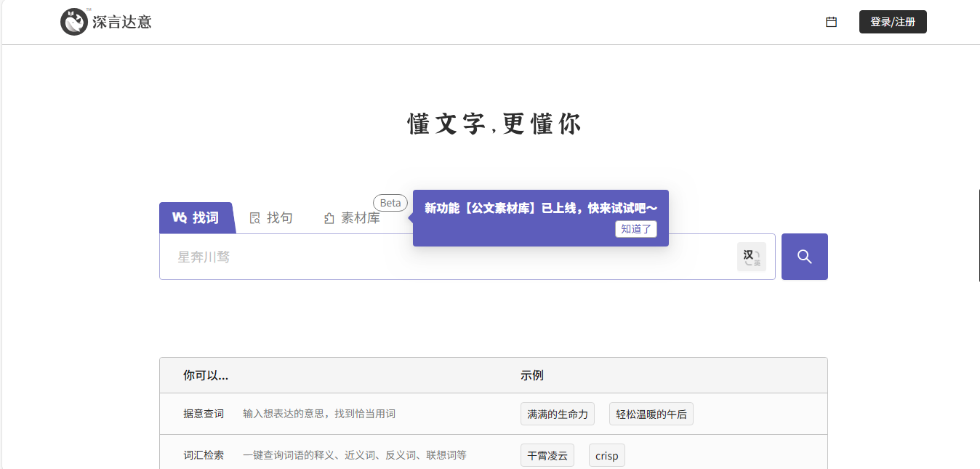The width and height of the screenshot is (980, 469).
Task: Click the 登录/注册 button
Action: [x=893, y=22]
